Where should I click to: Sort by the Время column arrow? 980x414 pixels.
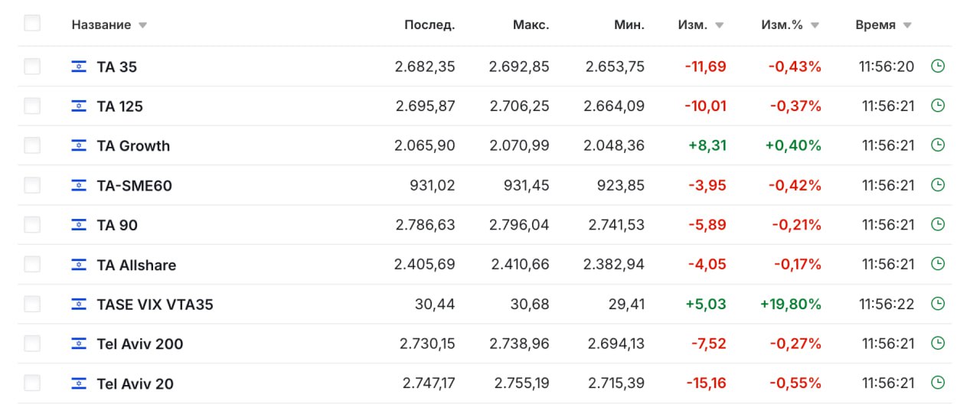click(x=907, y=25)
